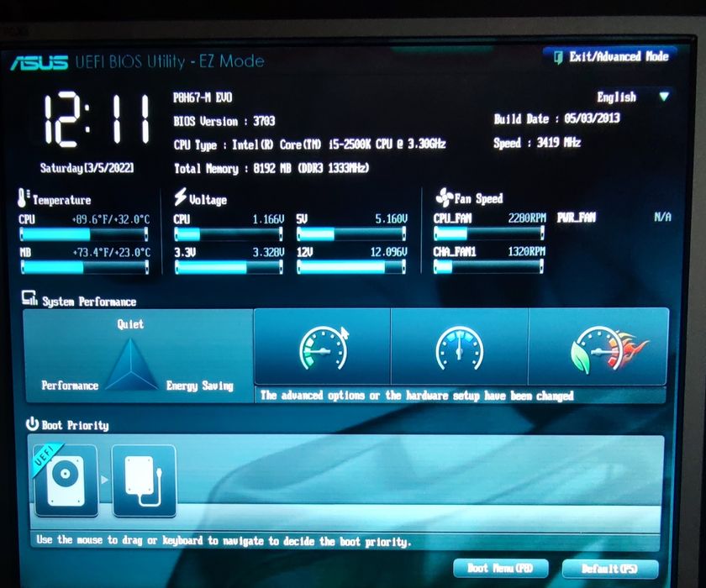
Task: Click the Quiet performance triangle graphic
Action: tap(130, 365)
